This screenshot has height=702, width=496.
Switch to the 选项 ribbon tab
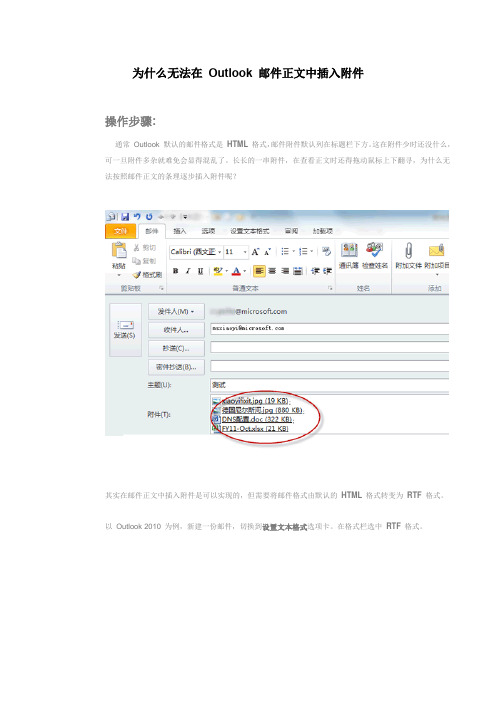tap(208, 231)
